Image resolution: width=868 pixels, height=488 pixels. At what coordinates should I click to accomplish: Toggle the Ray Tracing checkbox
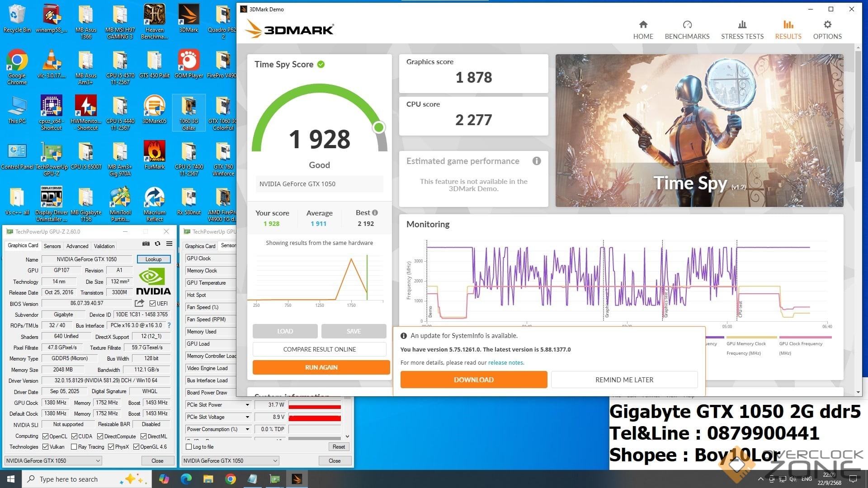(x=74, y=447)
